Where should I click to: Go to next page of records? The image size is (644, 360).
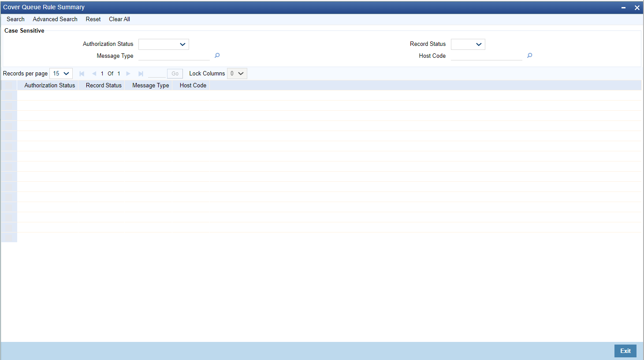tap(128, 74)
